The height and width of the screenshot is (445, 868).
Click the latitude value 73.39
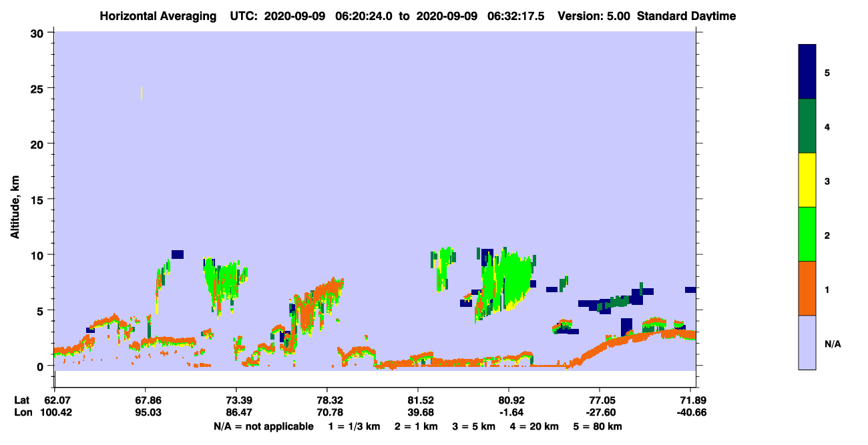point(236,400)
